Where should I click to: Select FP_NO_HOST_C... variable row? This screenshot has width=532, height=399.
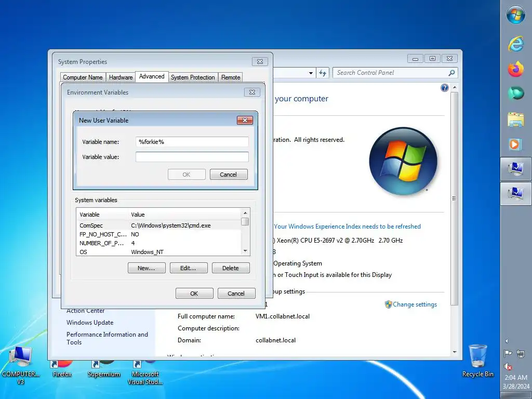(x=158, y=234)
